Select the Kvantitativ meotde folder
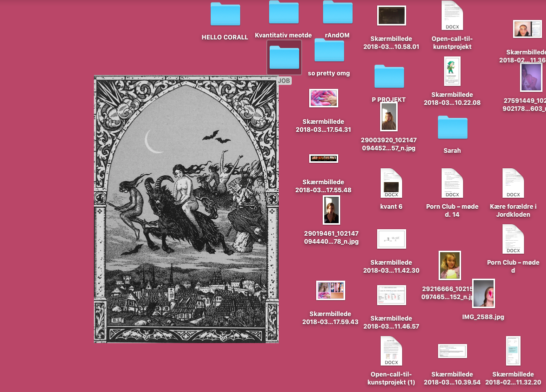 tap(283, 12)
